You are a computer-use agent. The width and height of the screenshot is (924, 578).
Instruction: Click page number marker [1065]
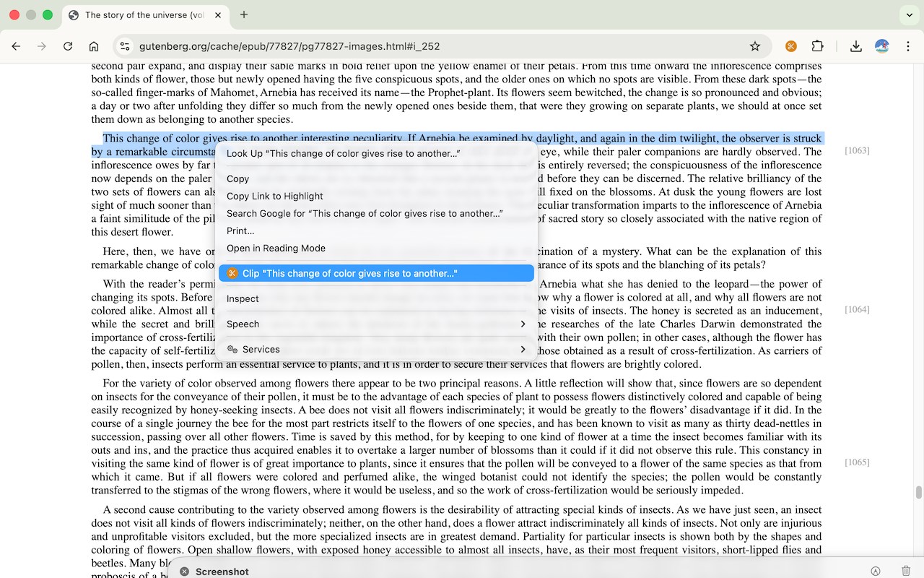coord(857,462)
